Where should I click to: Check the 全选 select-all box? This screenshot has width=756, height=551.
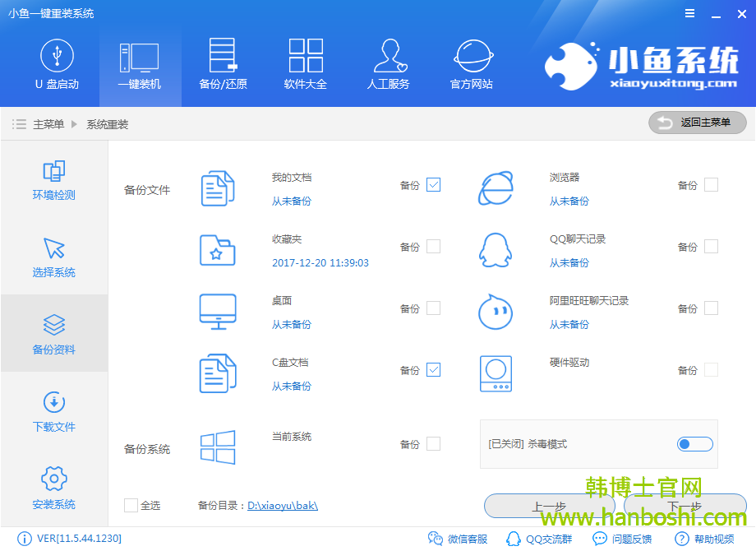click(131, 505)
